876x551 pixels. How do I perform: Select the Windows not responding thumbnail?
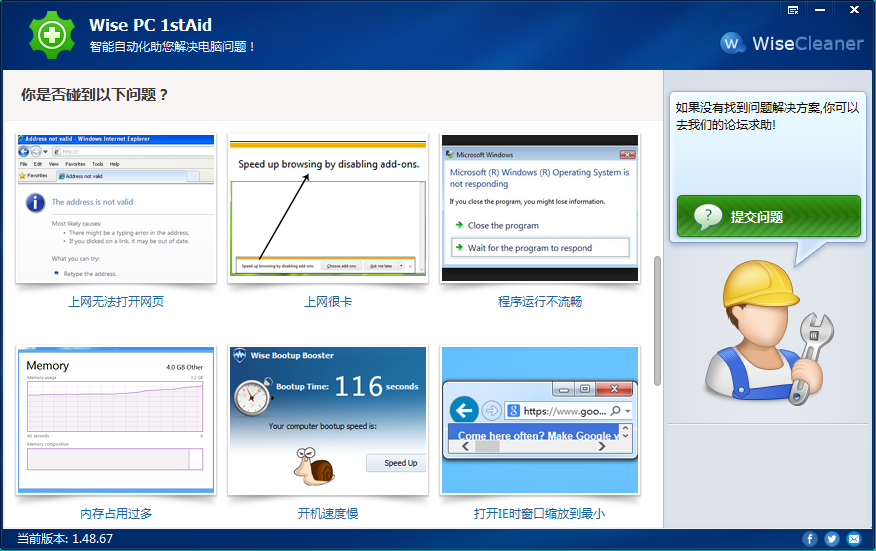540,208
